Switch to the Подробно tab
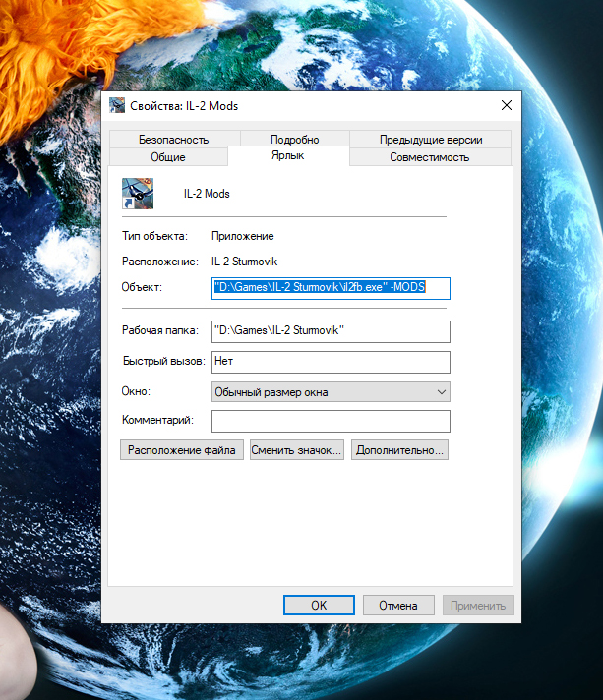Image resolution: width=603 pixels, height=700 pixels. (295, 140)
